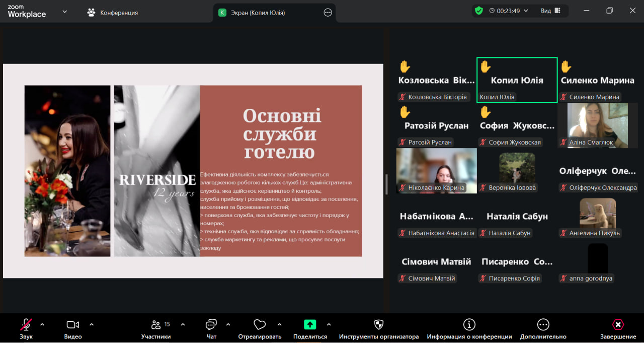Toggle camera with Видео button

click(x=73, y=325)
